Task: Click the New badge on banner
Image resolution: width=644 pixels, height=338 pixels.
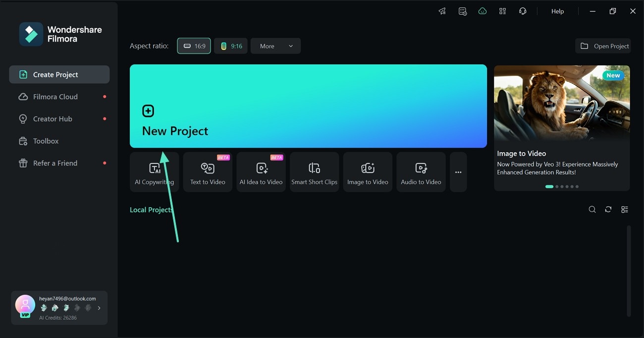Action: coord(613,75)
